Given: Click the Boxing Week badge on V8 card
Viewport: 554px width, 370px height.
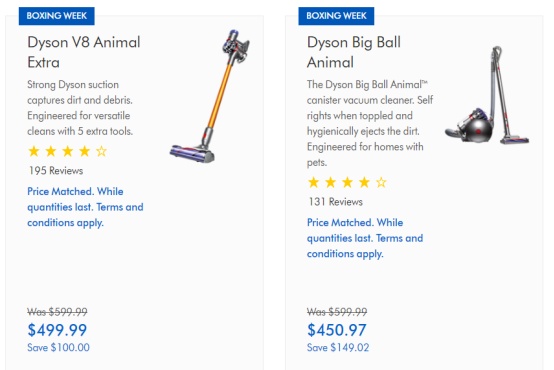Looking at the screenshot, I should (57, 16).
